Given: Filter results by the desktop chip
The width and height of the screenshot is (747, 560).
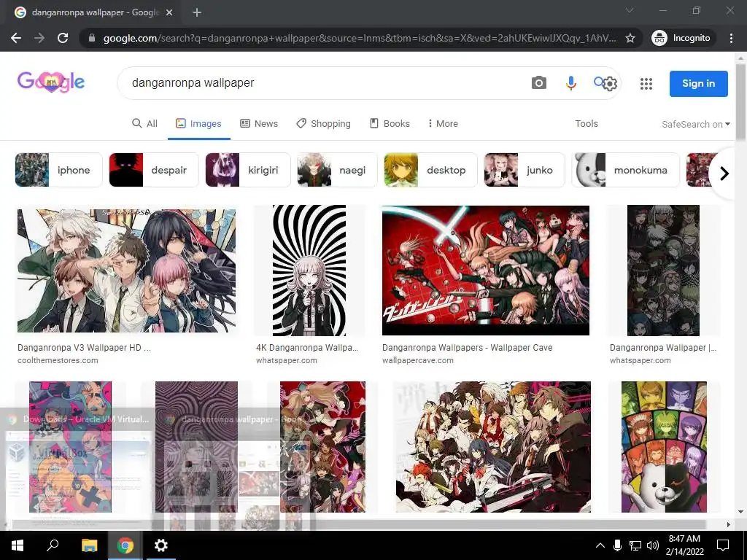Looking at the screenshot, I should [430, 170].
